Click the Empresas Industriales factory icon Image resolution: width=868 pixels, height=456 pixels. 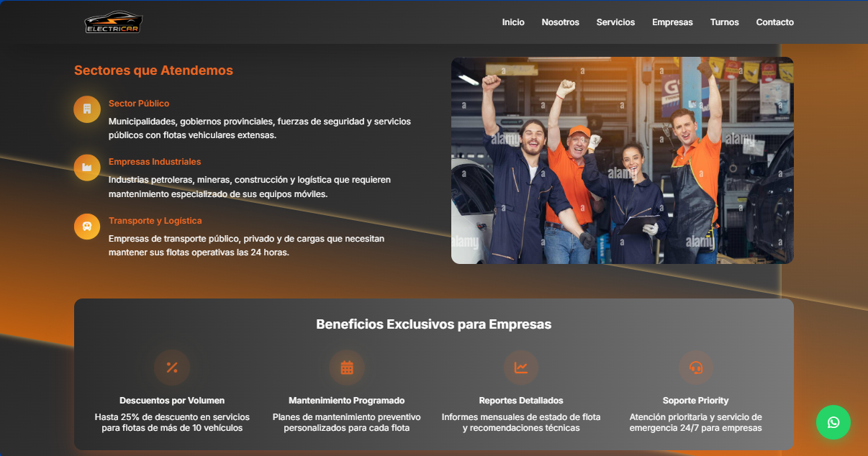pyautogui.click(x=87, y=168)
